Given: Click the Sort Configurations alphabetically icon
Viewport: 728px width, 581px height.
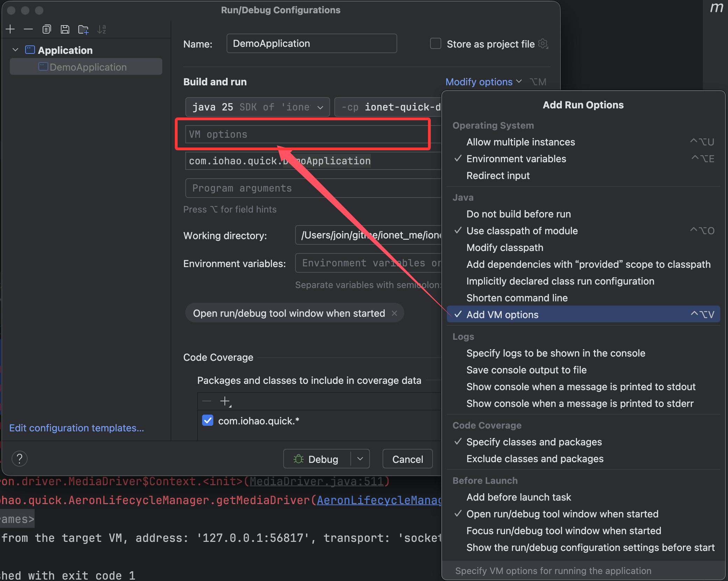Looking at the screenshot, I should (102, 29).
